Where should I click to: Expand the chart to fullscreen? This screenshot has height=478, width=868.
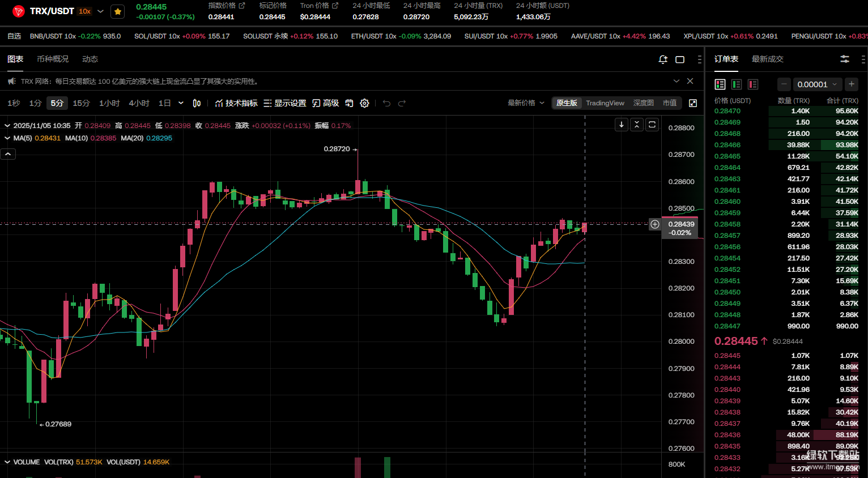pos(693,103)
